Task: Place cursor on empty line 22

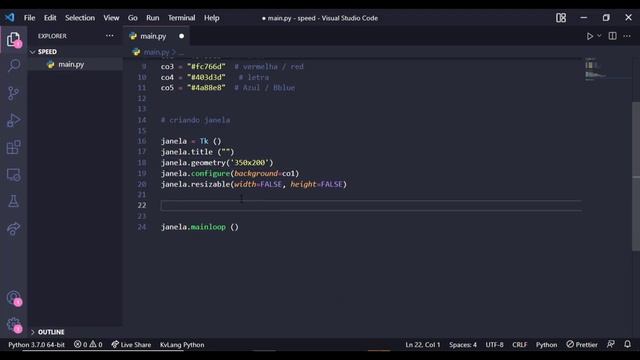Action: pyautogui.click(x=371, y=205)
